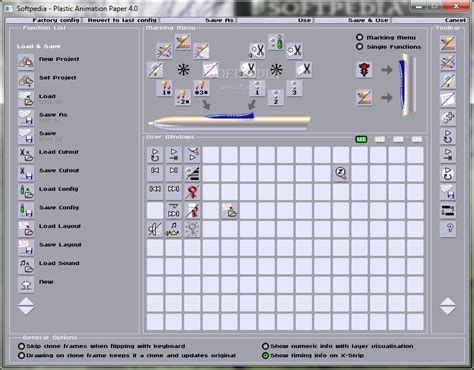The height and width of the screenshot is (370, 474).
Task: Click the red traffic light icon
Action: (364, 70)
